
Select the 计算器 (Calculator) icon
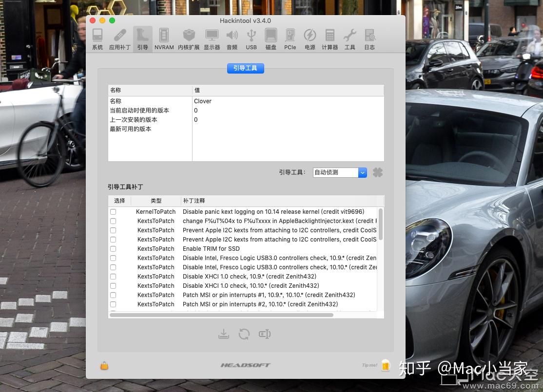click(x=330, y=38)
